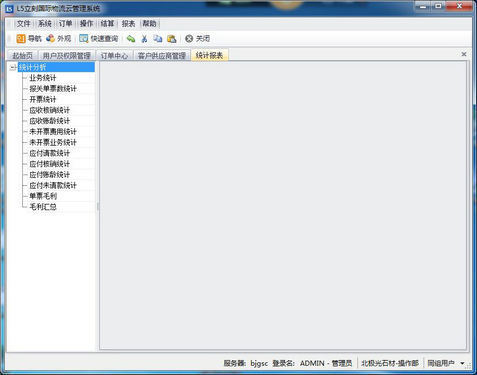Open the 系统 menu
The height and width of the screenshot is (375, 477).
click(x=45, y=24)
